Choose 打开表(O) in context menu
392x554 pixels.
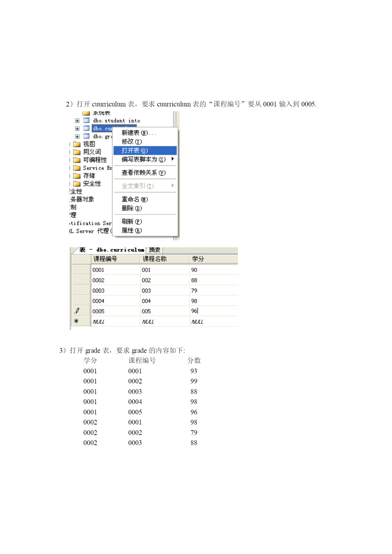[x=145, y=150]
